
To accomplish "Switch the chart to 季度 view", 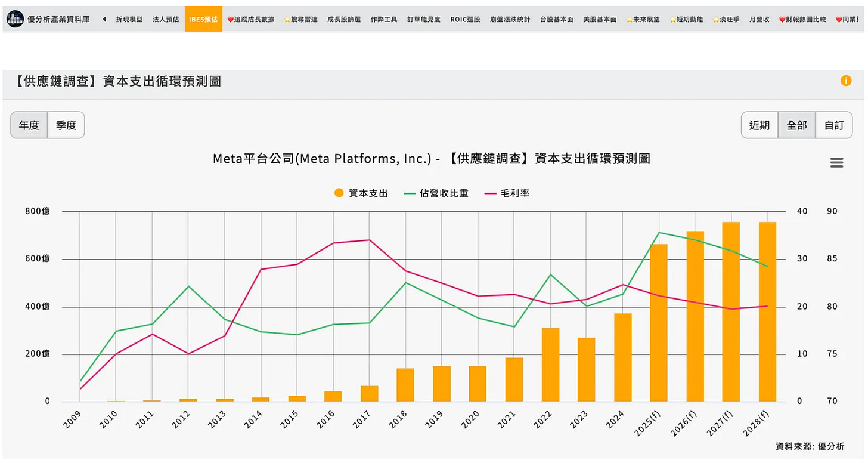I will 66,125.
